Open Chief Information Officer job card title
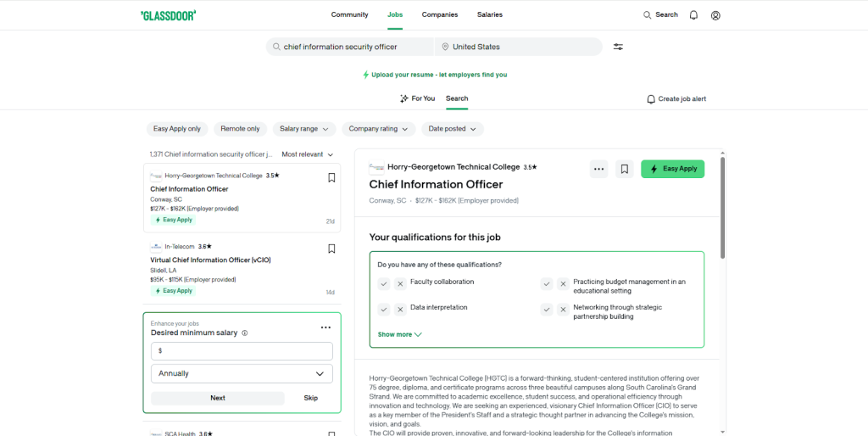Viewport: 868px width, 436px height. point(189,189)
